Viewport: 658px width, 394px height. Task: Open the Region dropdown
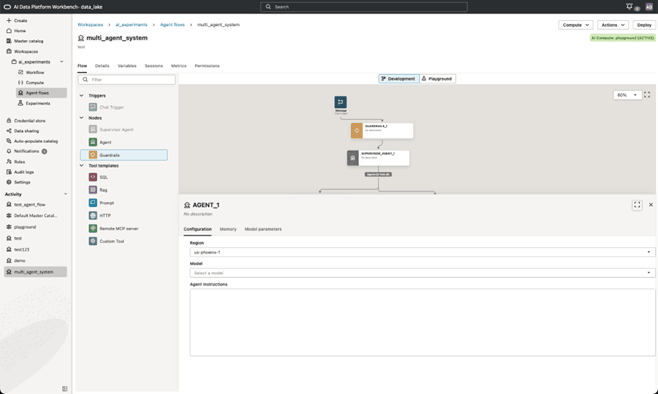click(x=422, y=252)
